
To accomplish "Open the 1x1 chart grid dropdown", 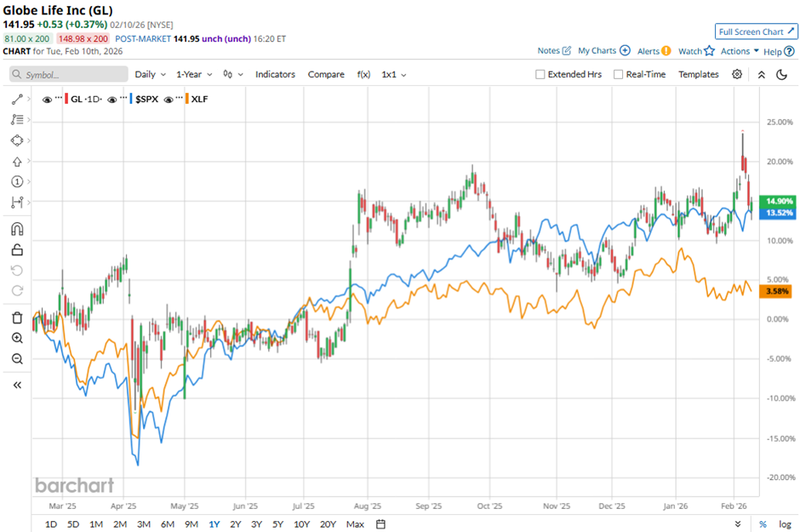I will tap(394, 75).
